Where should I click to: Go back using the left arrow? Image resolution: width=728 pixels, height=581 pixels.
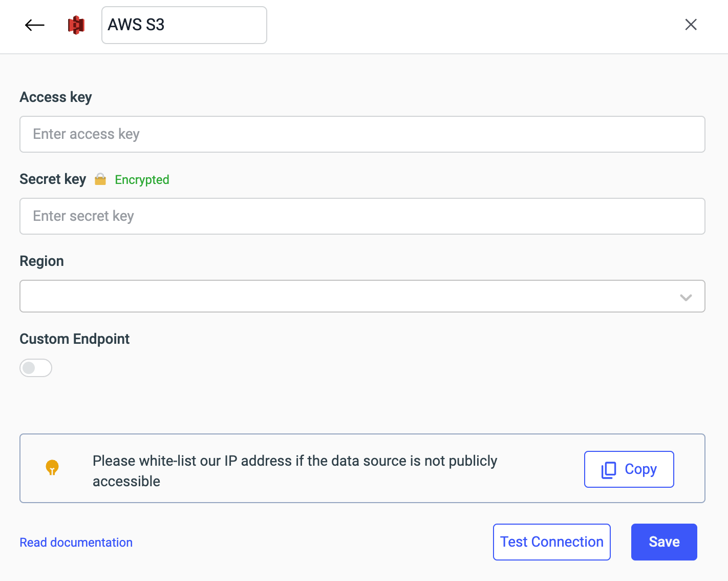35,25
